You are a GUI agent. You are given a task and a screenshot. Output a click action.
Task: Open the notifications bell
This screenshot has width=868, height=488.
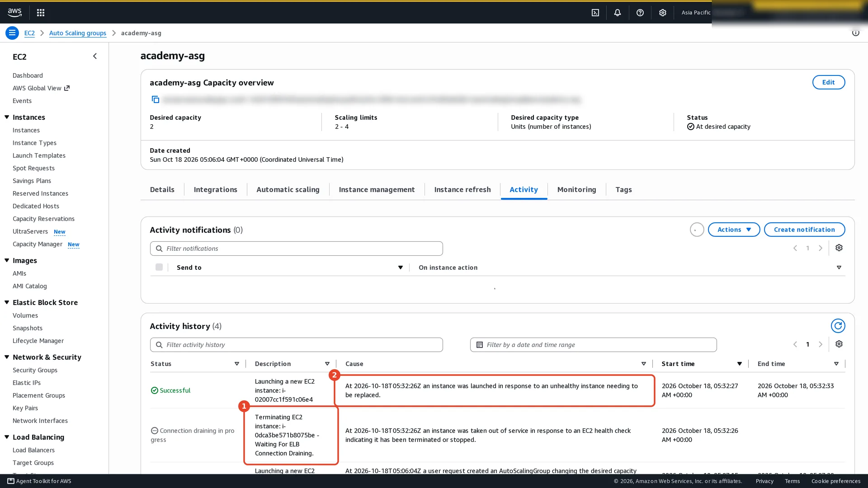coord(618,13)
